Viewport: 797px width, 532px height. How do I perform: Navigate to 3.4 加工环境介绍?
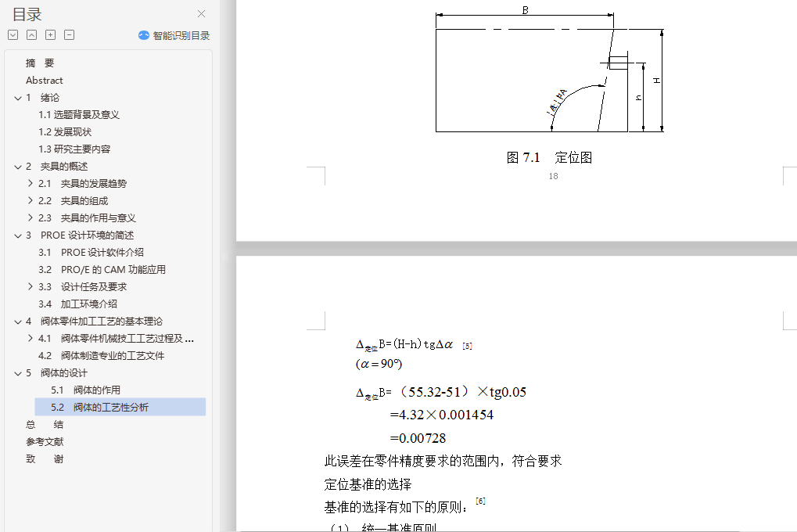point(77,304)
